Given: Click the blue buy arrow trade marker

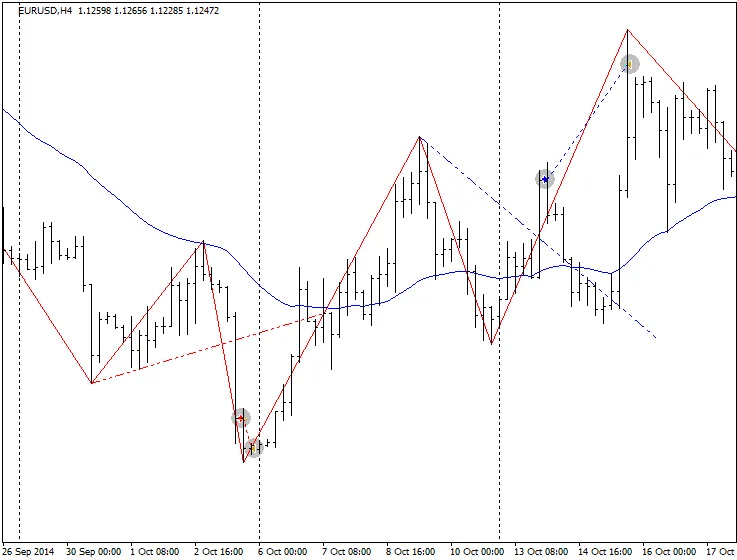Looking at the screenshot, I should coord(545,179).
